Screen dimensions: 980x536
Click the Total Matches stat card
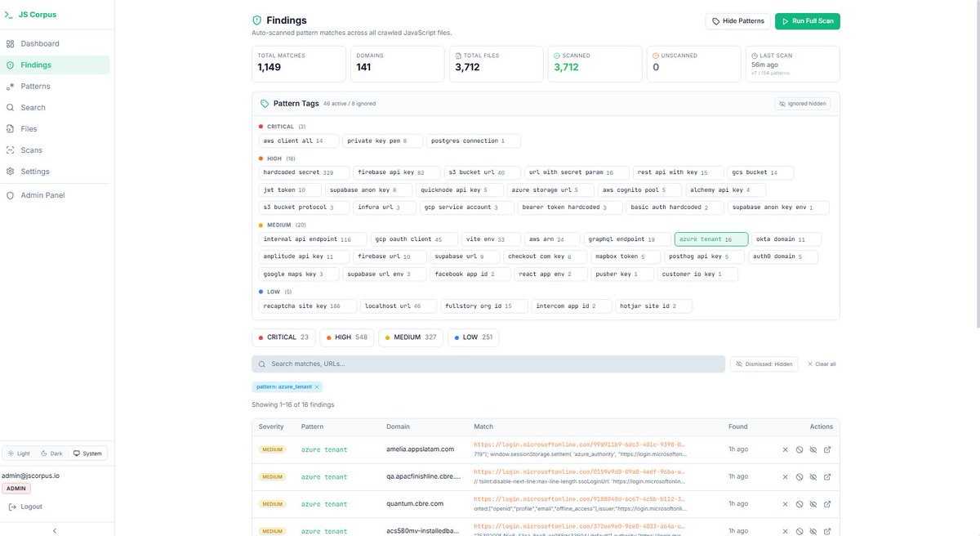(x=299, y=64)
